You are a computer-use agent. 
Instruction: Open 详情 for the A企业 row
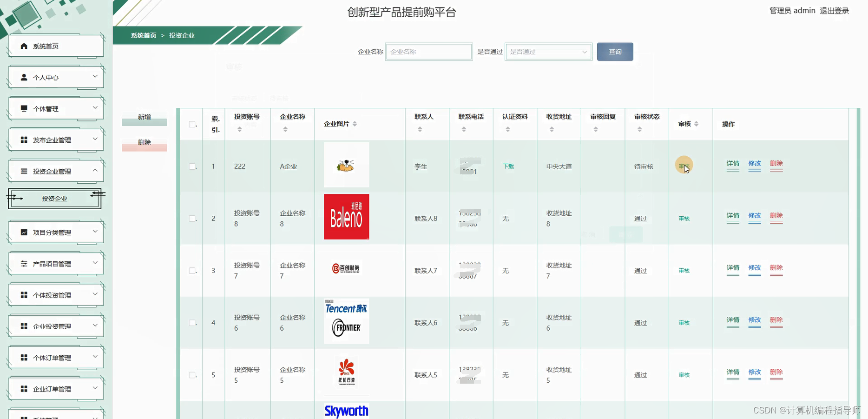733,164
